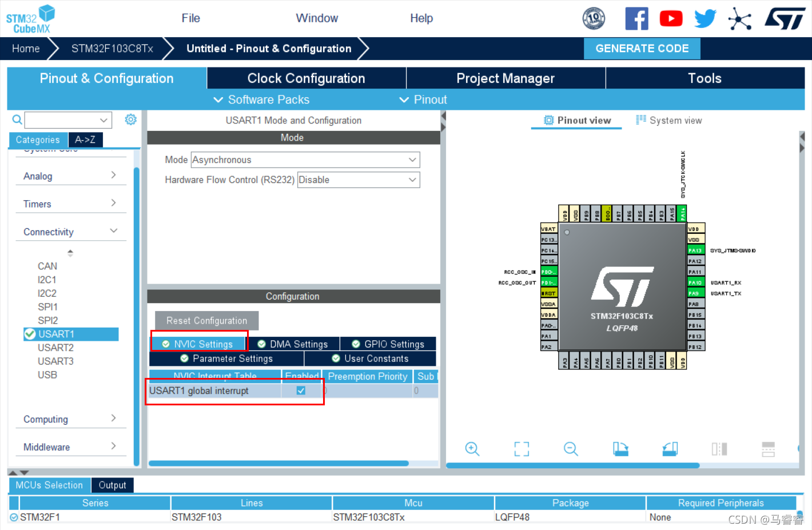The width and height of the screenshot is (812, 530).
Task: Click the NRST pin on the chip
Action: (549, 293)
